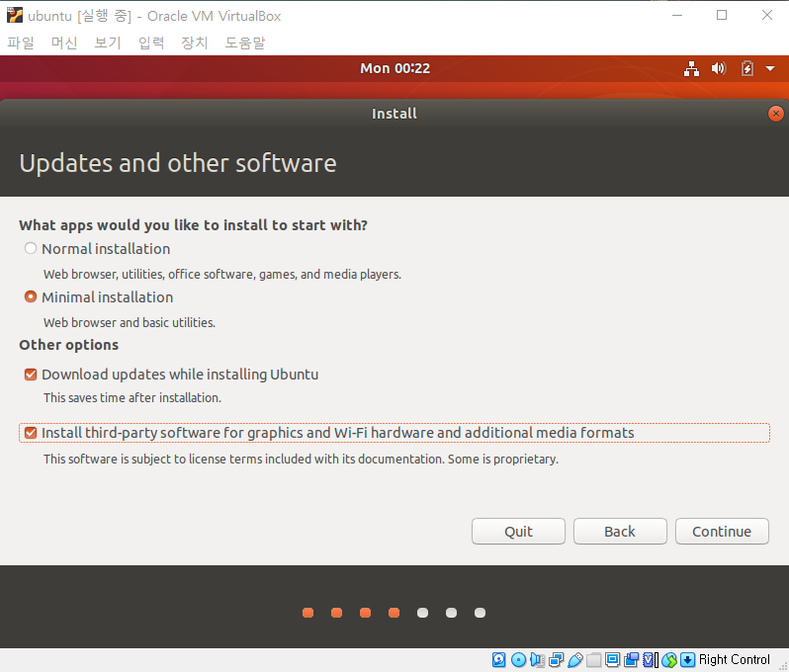
Task: Toggle Install third-party software checkbox
Action: pyautogui.click(x=31, y=433)
